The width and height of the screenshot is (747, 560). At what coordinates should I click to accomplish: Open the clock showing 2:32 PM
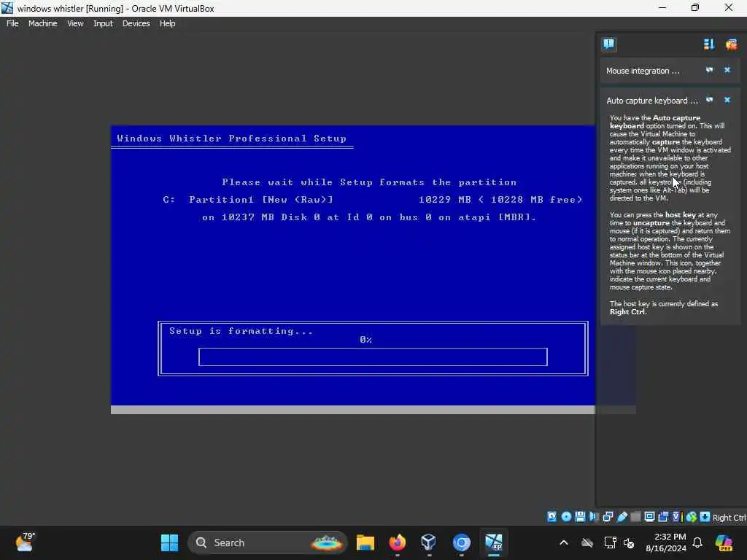(x=666, y=542)
